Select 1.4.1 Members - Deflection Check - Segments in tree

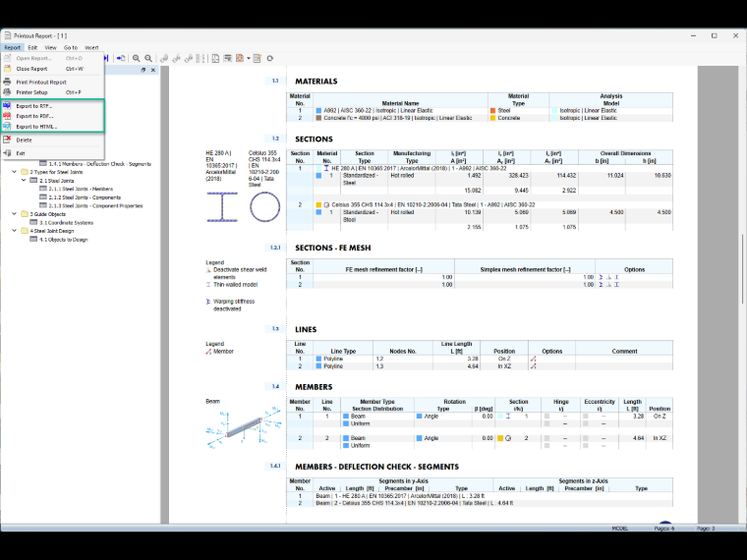point(99,164)
